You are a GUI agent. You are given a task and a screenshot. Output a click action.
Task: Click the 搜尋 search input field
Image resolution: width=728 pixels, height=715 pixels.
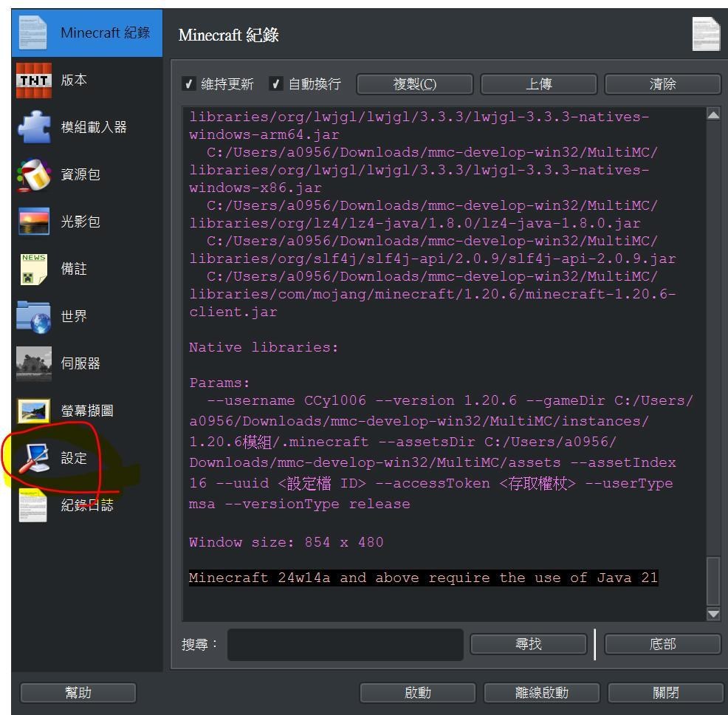pyautogui.click(x=346, y=644)
